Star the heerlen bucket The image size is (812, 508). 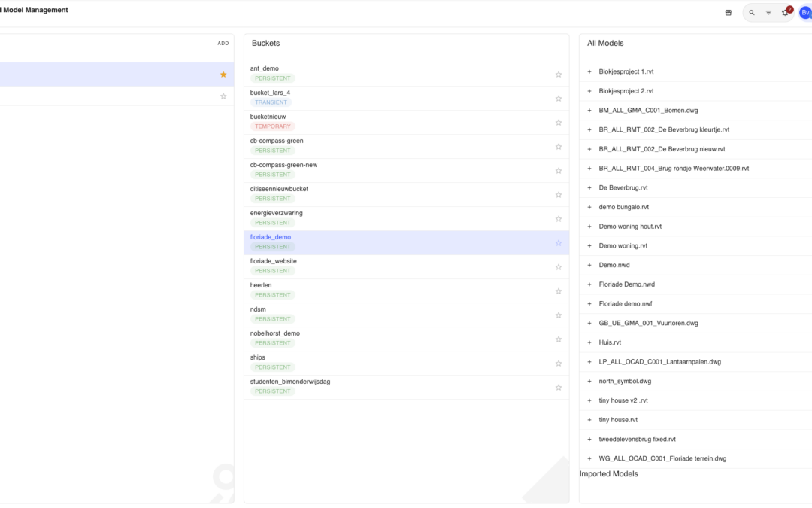tap(558, 291)
